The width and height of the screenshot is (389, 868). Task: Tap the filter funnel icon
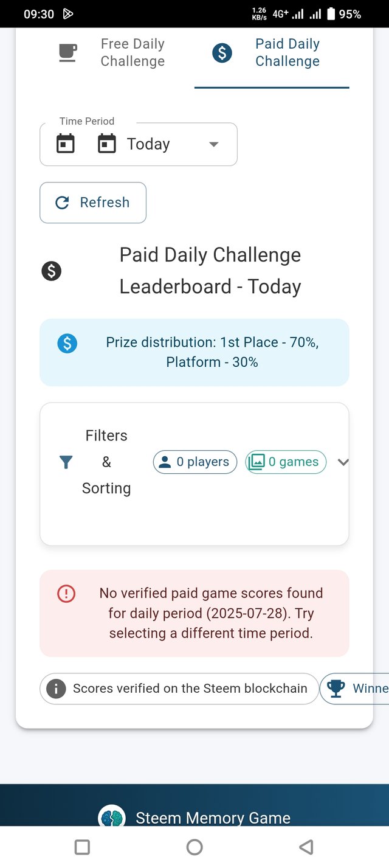(x=66, y=462)
